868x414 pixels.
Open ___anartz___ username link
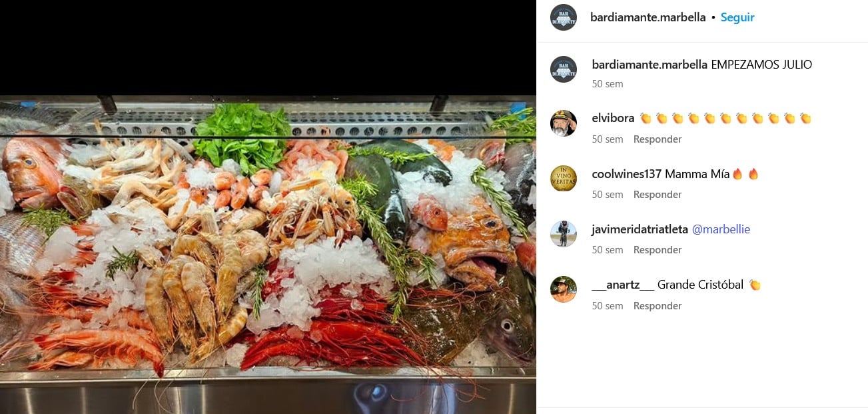pyautogui.click(x=623, y=285)
